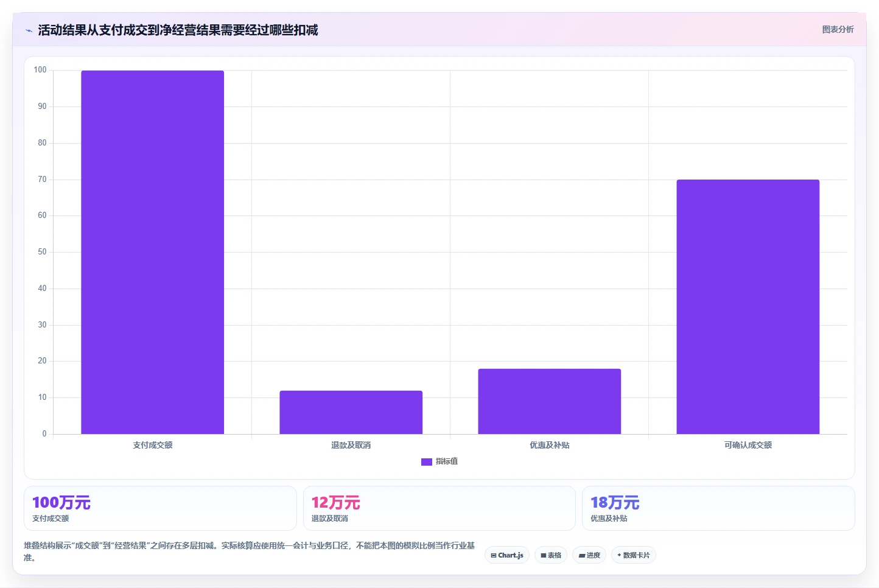Click the 数据卡片 tag chip
879x588 pixels.
[x=633, y=555]
